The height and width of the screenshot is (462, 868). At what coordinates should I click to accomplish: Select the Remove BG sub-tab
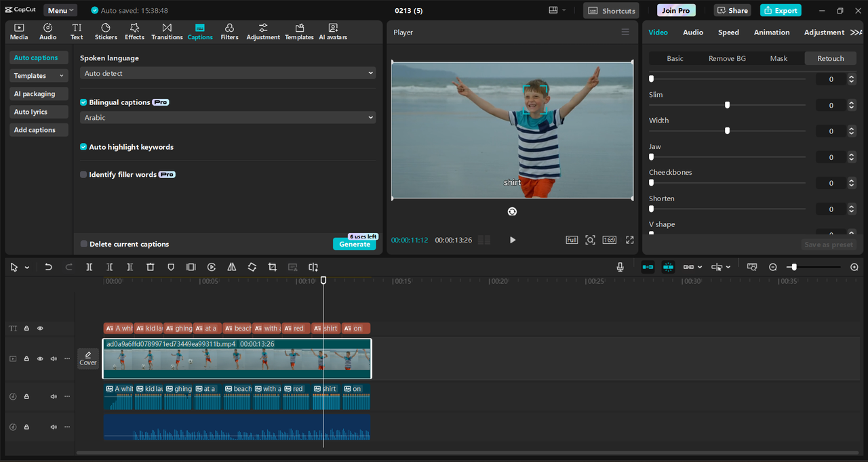click(727, 58)
